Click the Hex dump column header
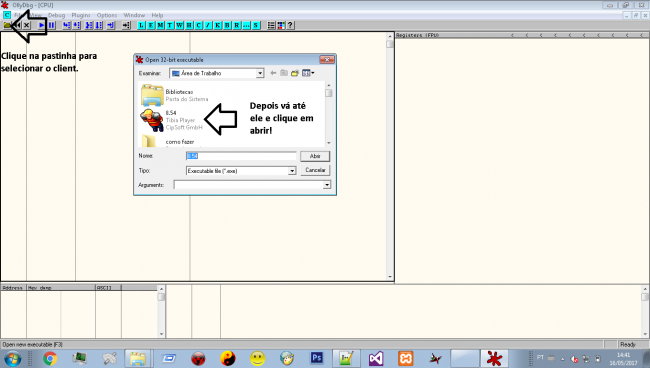650x368 pixels. tap(61, 288)
